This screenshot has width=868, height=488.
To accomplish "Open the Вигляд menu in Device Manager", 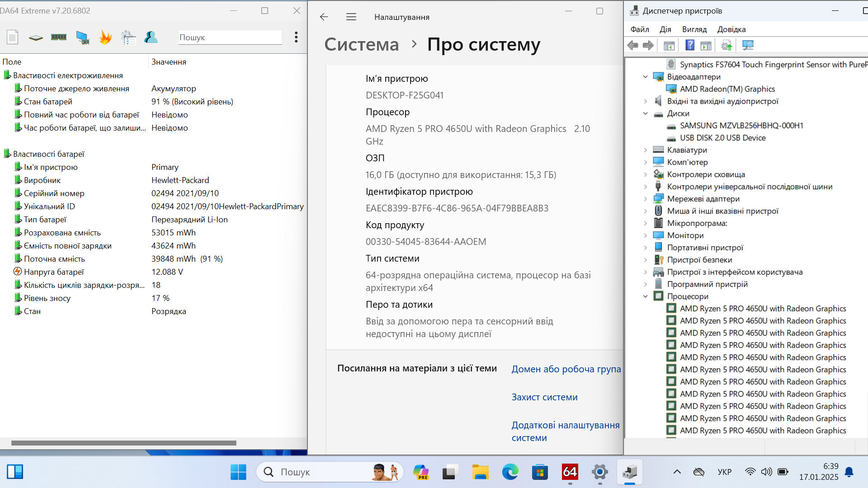I will pyautogui.click(x=694, y=29).
